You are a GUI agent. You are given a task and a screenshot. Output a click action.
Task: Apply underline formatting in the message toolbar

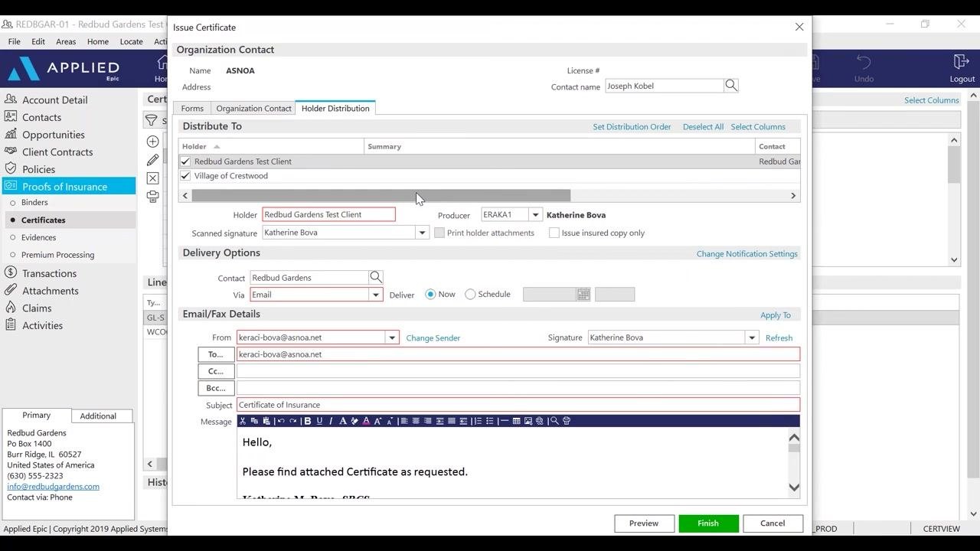(x=319, y=421)
